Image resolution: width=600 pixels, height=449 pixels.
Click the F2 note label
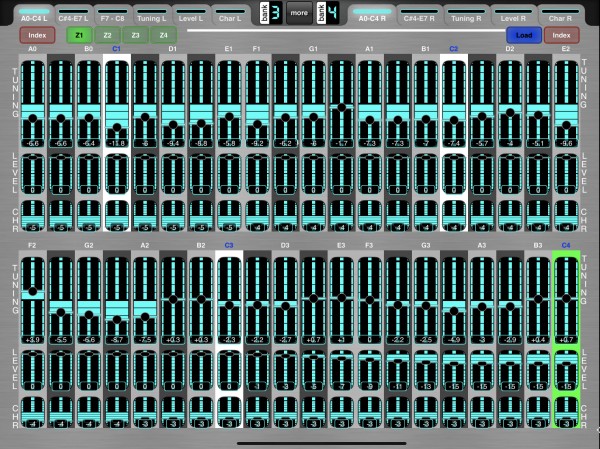(32, 245)
